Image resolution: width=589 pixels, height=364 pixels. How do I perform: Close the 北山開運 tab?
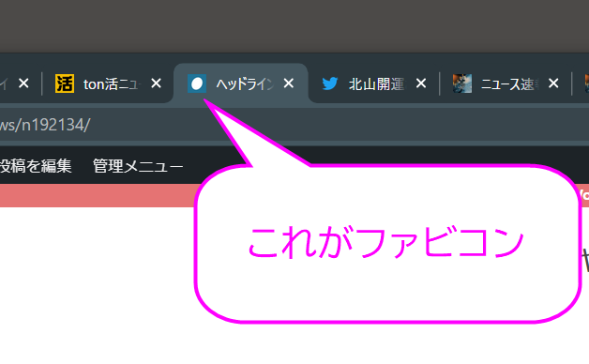coord(421,83)
